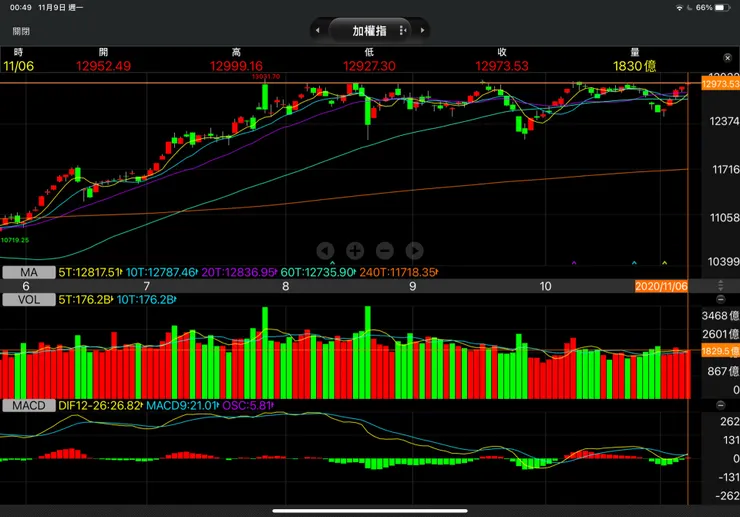Tap the orange 1829.5億 volume tag
The image size is (740, 517).
[720, 351]
